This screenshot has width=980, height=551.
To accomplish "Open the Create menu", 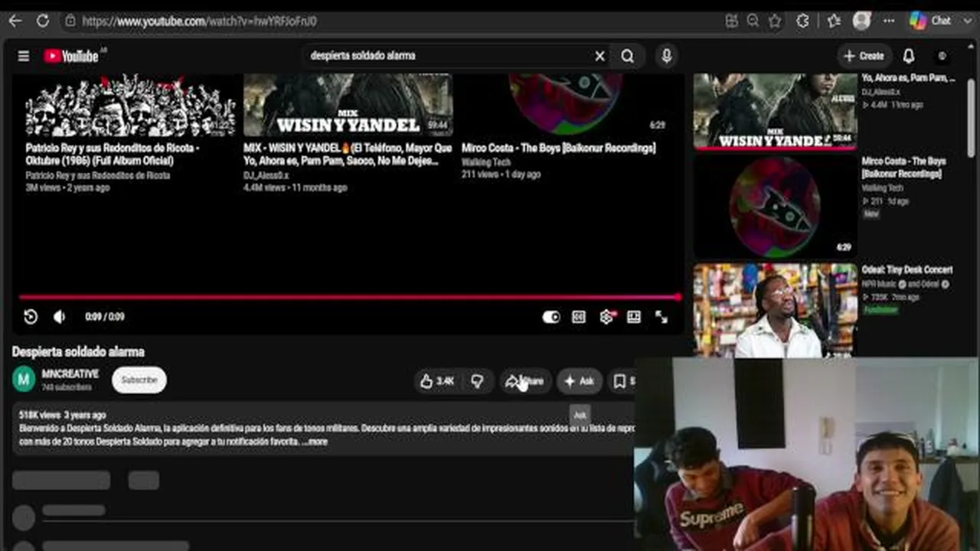I will point(864,56).
